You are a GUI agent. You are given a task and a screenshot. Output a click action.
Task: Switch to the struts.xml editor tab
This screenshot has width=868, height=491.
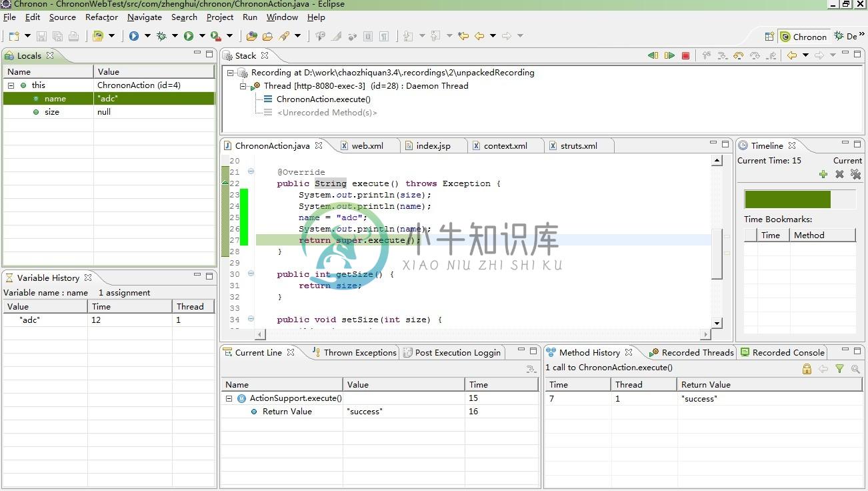pos(579,145)
